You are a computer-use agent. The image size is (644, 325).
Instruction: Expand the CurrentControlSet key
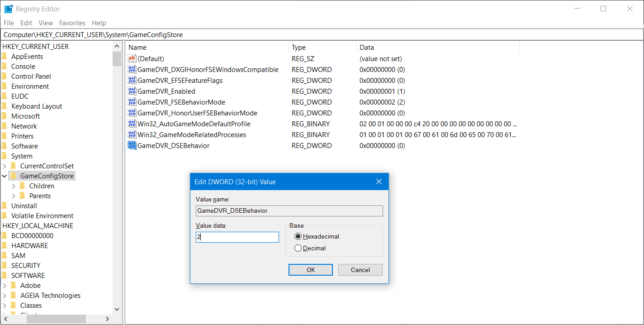(x=5, y=166)
